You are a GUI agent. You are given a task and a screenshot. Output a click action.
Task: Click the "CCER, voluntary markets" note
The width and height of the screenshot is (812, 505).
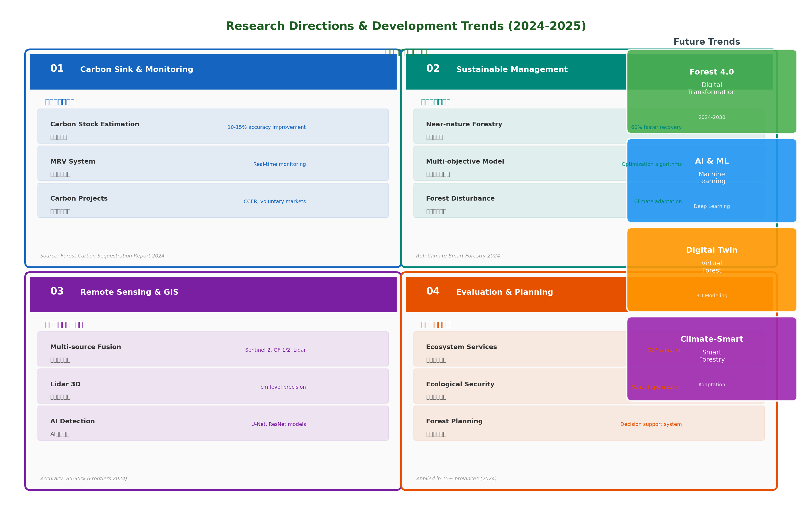click(275, 201)
